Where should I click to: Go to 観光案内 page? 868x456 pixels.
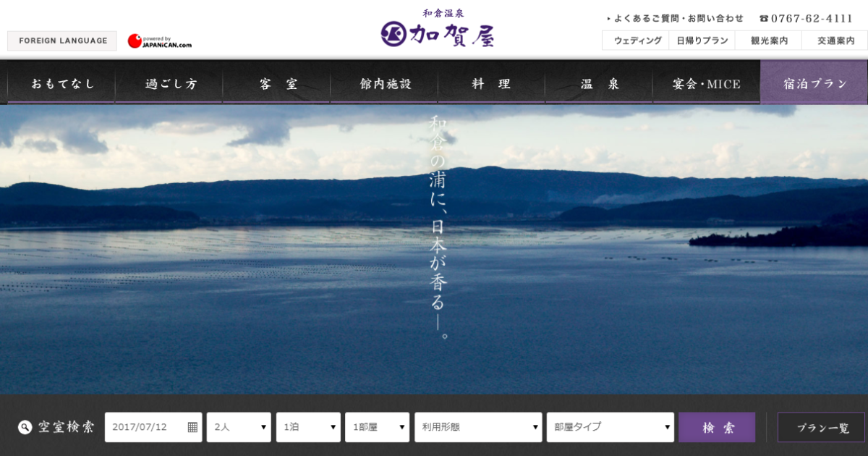769,41
